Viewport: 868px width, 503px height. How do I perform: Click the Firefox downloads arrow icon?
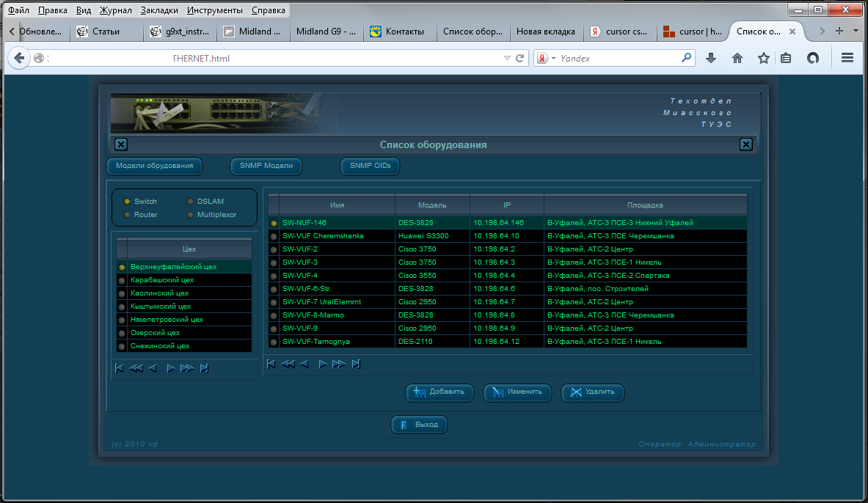710,58
